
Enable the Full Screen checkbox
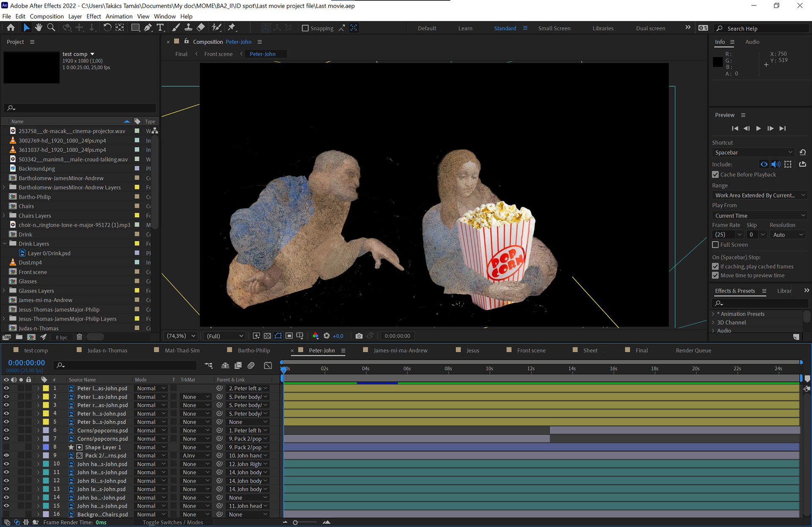tap(716, 245)
